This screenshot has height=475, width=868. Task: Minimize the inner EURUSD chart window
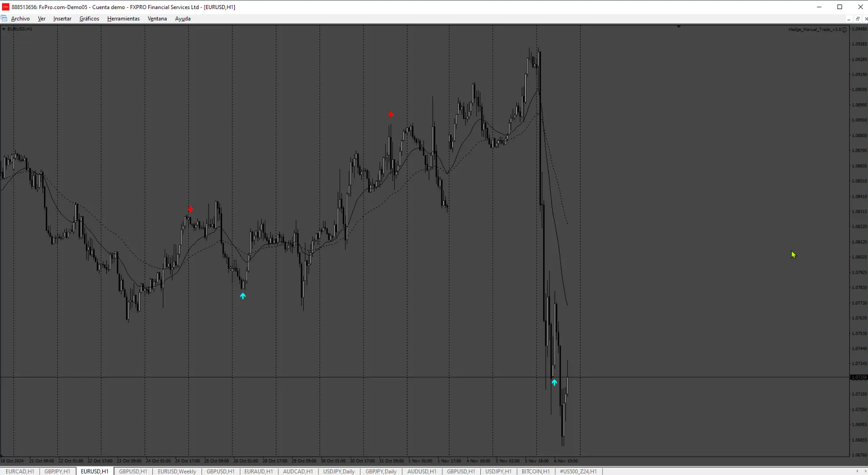coord(849,19)
